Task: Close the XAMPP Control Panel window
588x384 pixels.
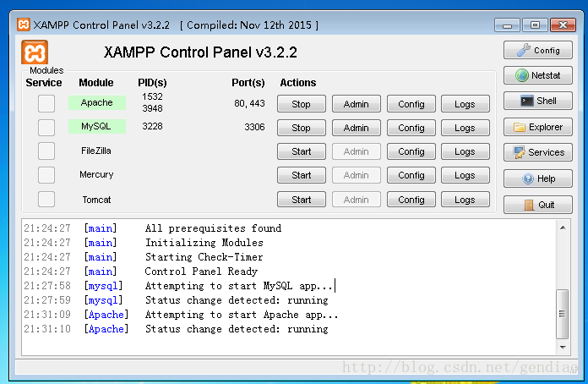Action: point(563,25)
